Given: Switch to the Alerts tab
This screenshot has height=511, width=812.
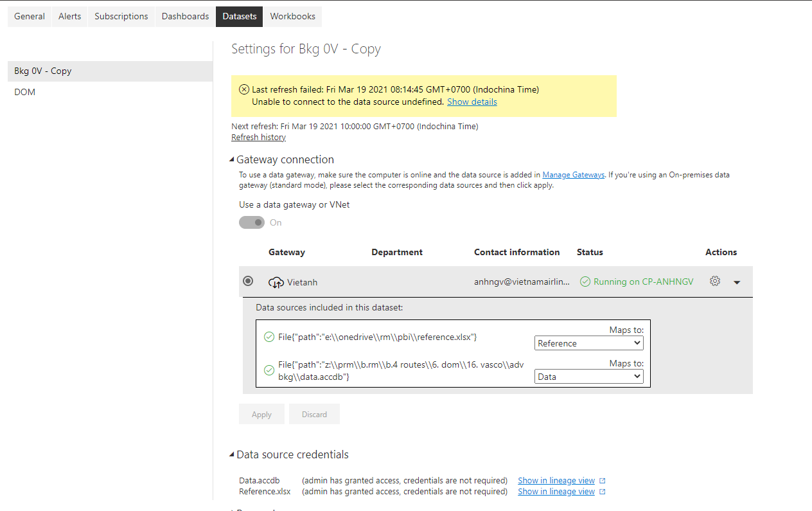Looking at the screenshot, I should point(70,16).
